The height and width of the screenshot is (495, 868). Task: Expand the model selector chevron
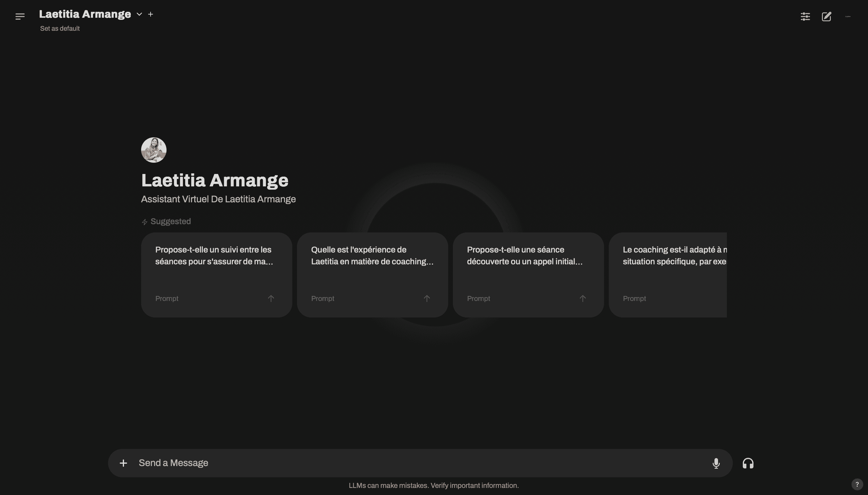139,14
